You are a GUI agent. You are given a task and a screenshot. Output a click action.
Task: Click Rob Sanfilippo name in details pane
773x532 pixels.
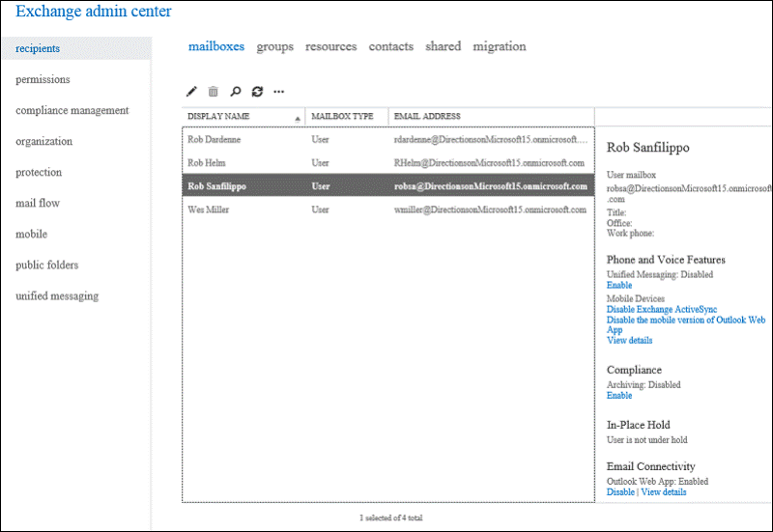pyautogui.click(x=647, y=148)
